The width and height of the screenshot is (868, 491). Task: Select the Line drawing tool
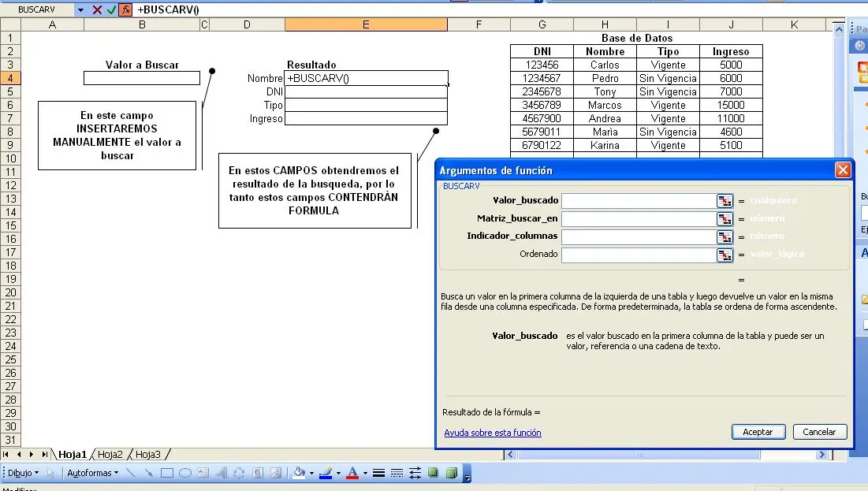point(131,473)
